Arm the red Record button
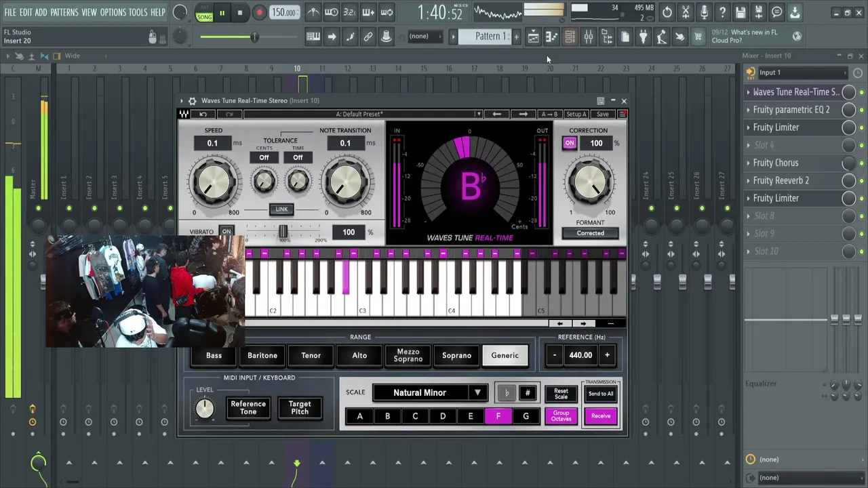The width and height of the screenshot is (868, 488). click(259, 13)
